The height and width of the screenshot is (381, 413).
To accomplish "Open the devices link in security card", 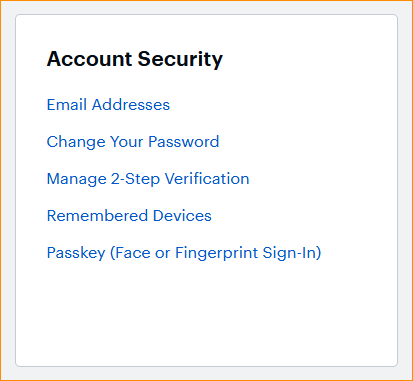I will [129, 216].
